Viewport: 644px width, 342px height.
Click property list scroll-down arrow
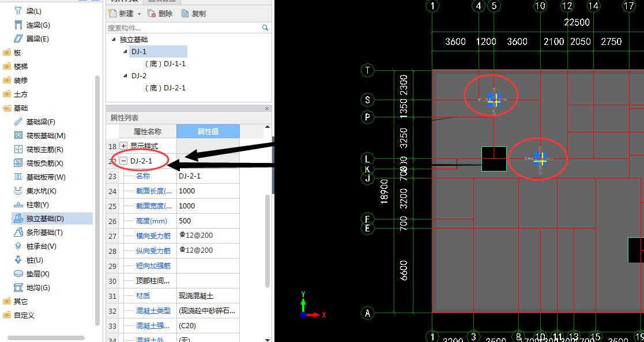(268, 340)
